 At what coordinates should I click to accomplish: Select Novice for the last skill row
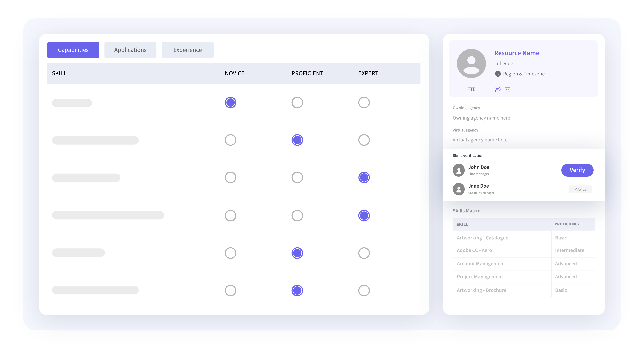[x=230, y=290]
